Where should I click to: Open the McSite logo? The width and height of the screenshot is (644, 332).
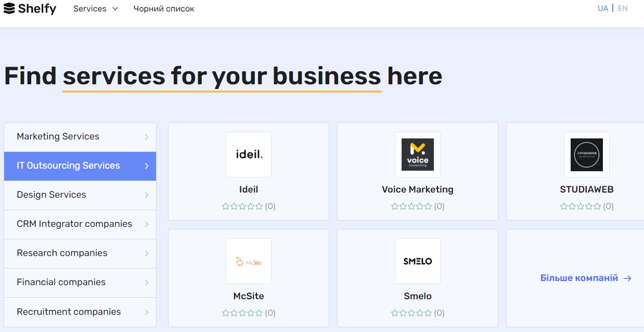coord(248,261)
